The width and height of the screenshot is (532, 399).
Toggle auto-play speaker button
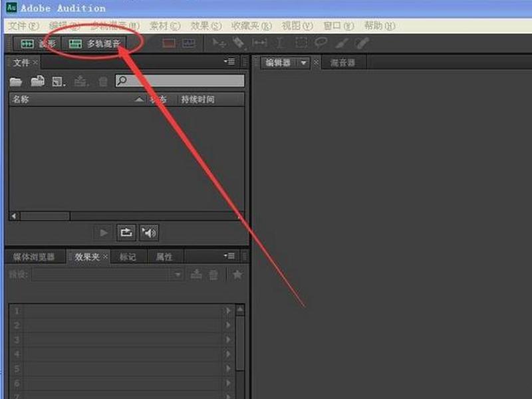tap(149, 233)
